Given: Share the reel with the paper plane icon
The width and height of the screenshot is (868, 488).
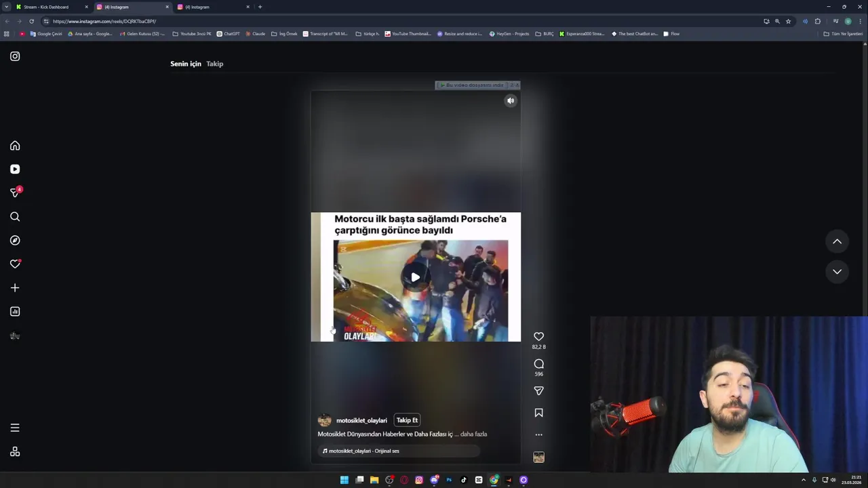Looking at the screenshot, I should click(x=538, y=391).
